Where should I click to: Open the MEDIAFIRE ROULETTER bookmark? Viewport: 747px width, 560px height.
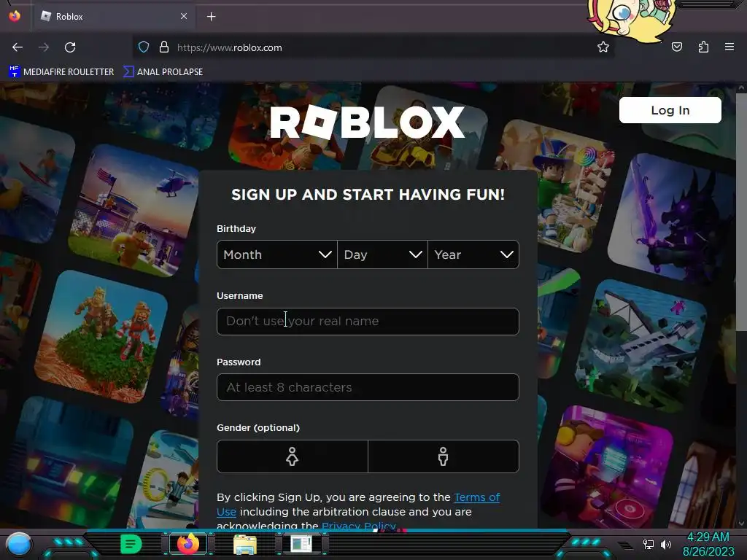point(61,72)
